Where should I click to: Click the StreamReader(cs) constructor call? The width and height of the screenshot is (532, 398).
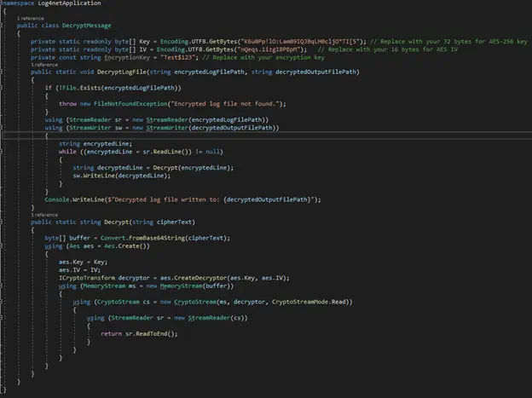217,318
